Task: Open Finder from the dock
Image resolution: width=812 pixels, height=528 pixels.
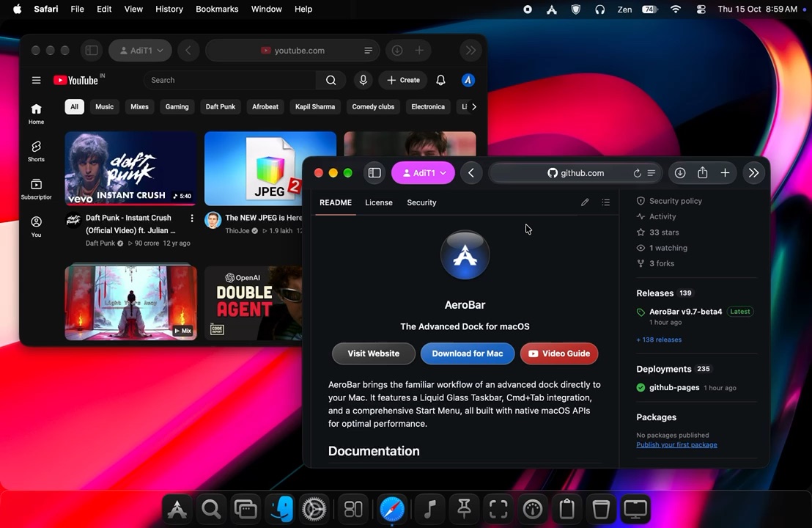Action: coord(281,510)
